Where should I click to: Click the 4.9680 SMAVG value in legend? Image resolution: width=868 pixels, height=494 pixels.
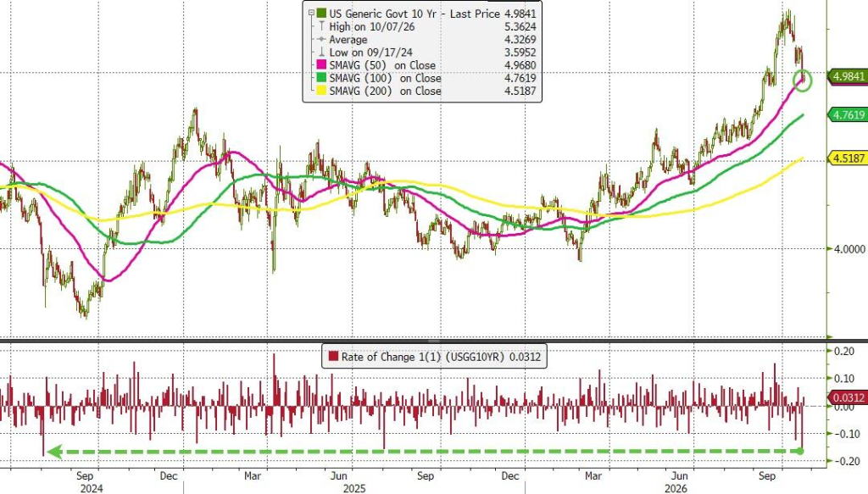pos(520,65)
